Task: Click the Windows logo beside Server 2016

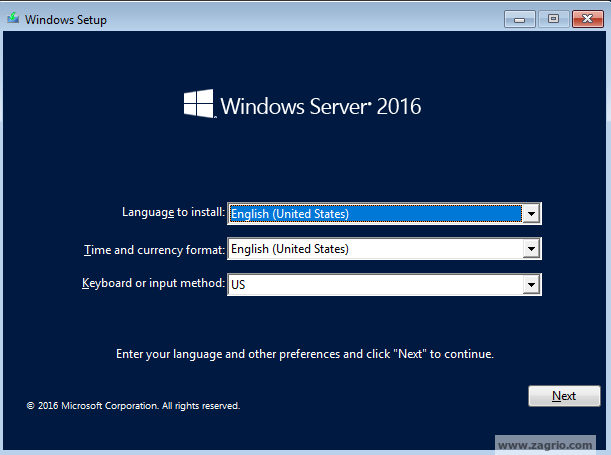Action: point(199,103)
